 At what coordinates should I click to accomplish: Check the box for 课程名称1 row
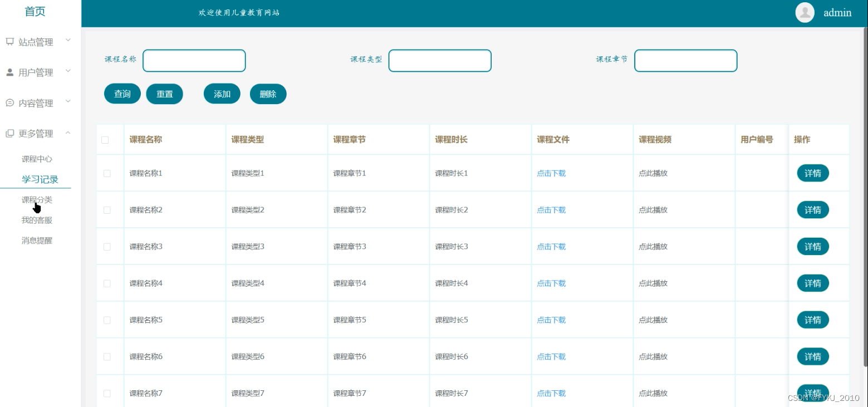(107, 173)
